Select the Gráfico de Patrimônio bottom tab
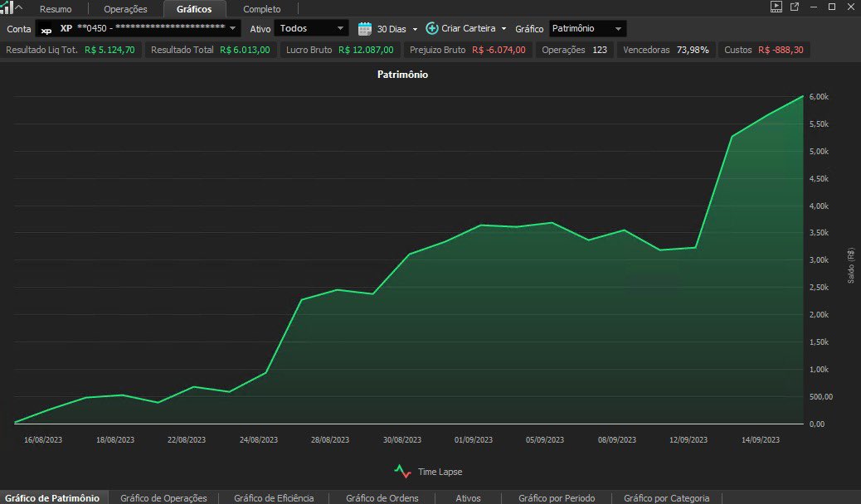861x504 pixels. tap(53, 497)
